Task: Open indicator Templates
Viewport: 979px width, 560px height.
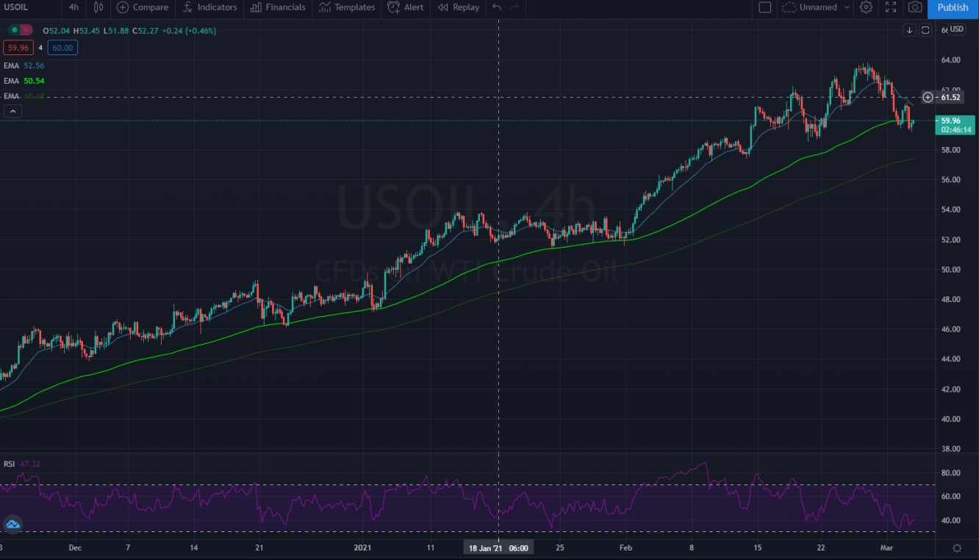Action: 348,7
